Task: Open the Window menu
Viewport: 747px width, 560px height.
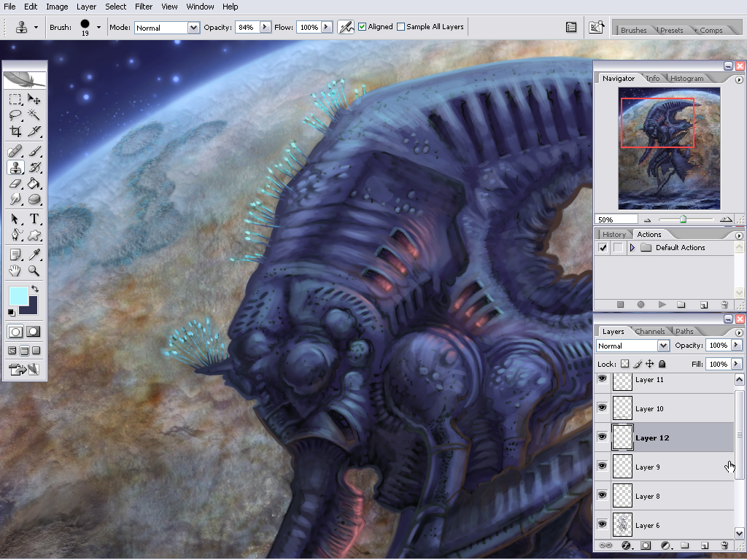Action: tap(200, 7)
